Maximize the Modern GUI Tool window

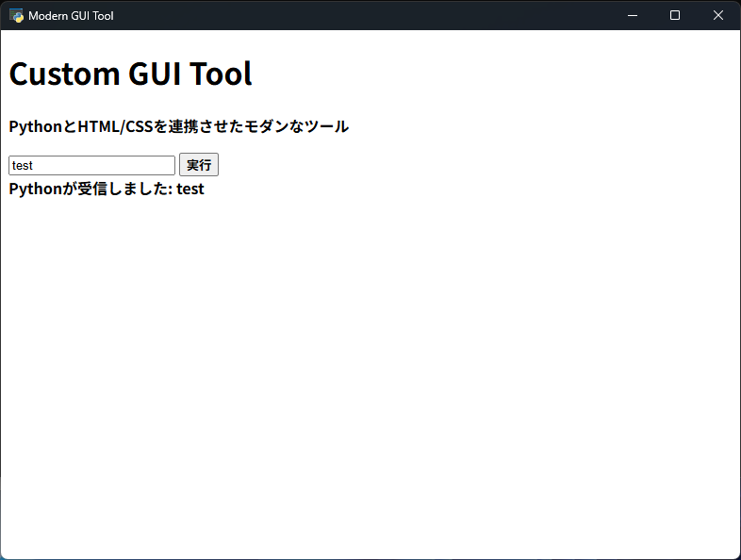tap(675, 15)
